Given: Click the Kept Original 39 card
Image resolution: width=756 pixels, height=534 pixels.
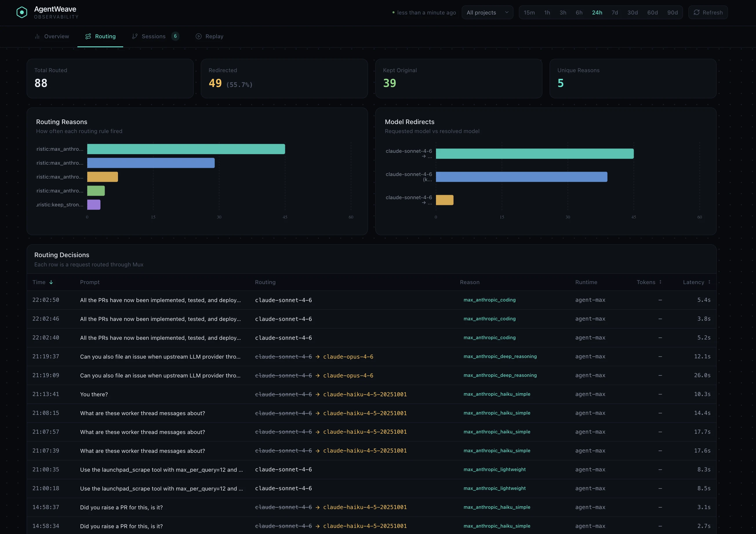Looking at the screenshot, I should 459,78.
